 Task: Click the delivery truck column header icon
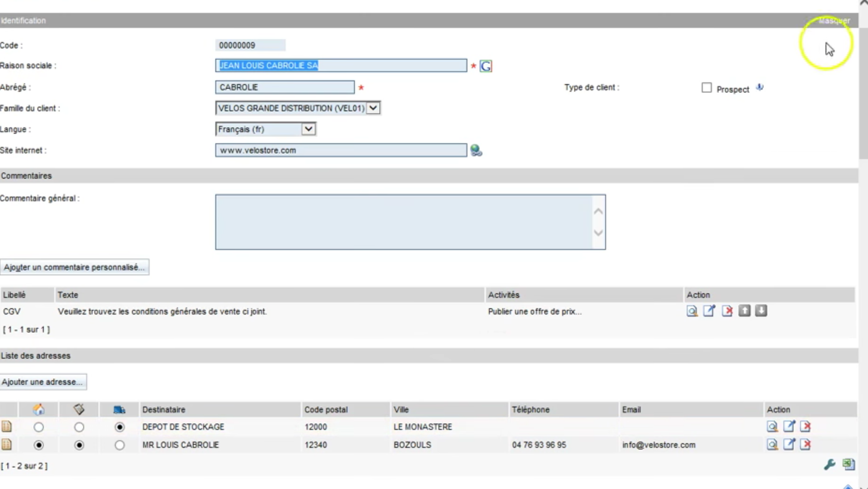[119, 410]
